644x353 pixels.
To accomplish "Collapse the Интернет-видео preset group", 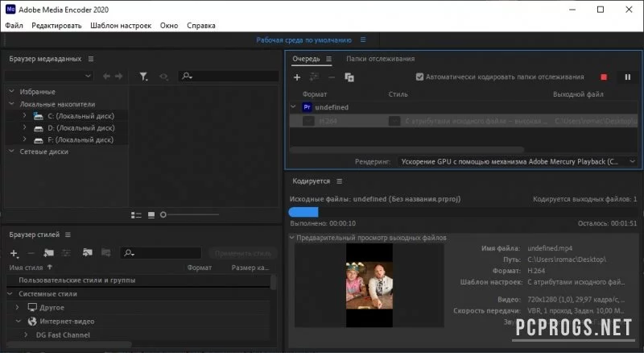I will coord(18,321).
